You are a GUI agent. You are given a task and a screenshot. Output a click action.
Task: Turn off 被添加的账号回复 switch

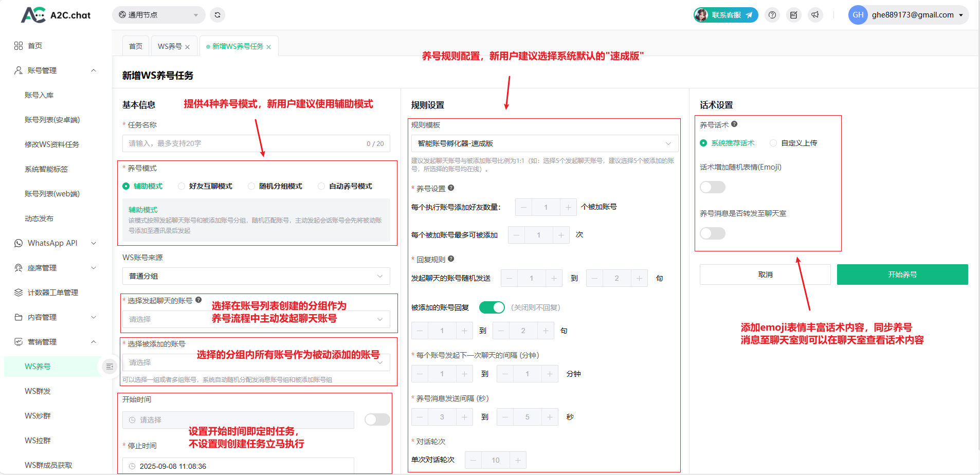point(492,307)
